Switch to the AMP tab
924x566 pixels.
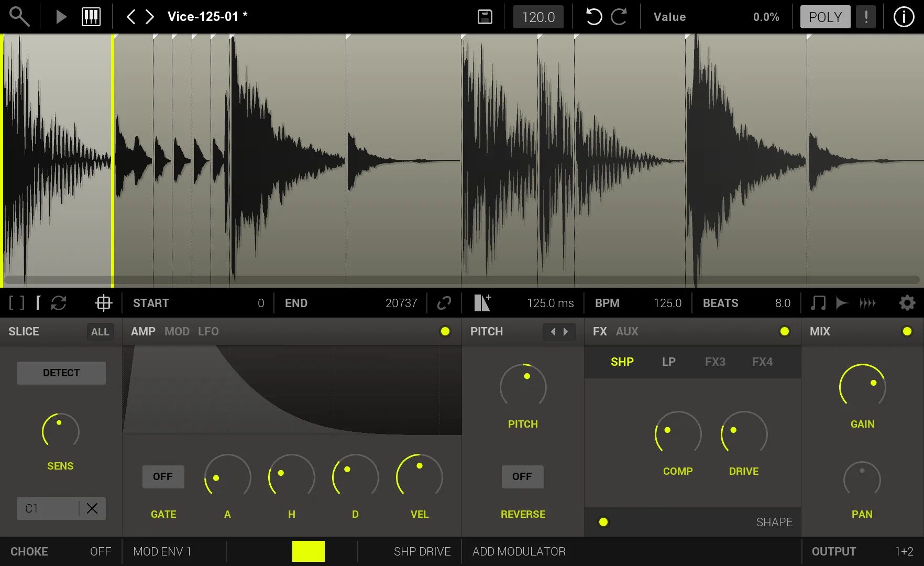pyautogui.click(x=143, y=332)
